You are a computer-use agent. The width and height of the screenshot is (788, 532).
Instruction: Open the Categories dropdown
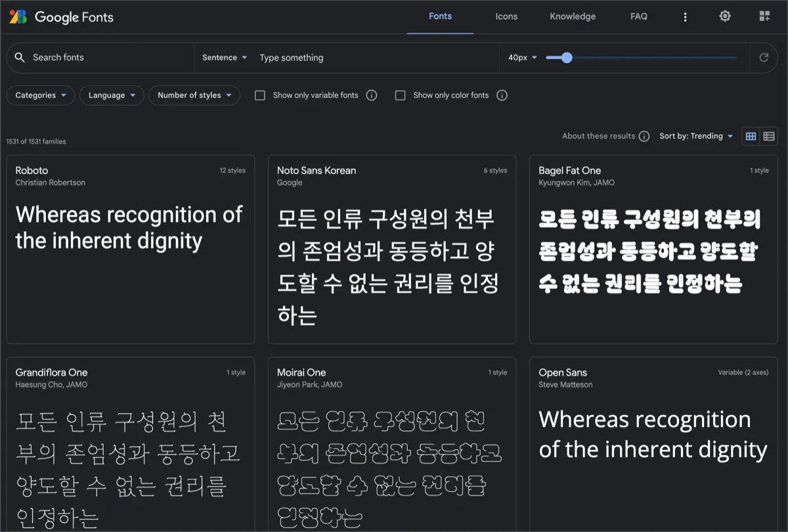point(40,95)
